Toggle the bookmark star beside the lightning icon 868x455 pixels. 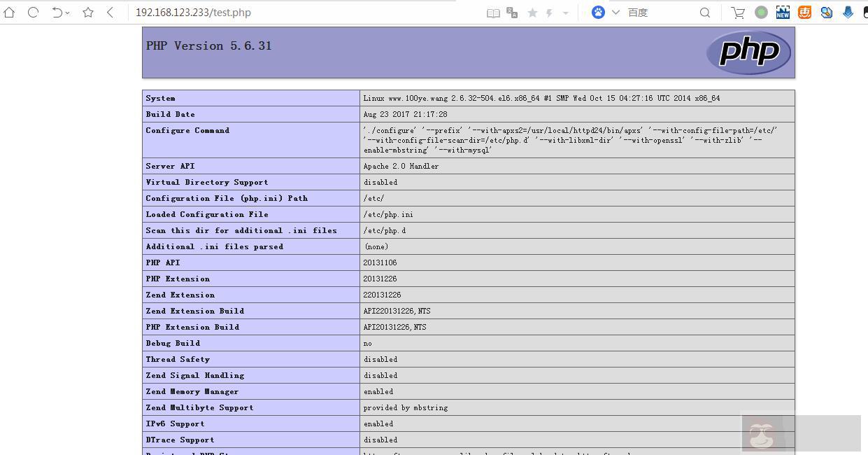pos(532,12)
